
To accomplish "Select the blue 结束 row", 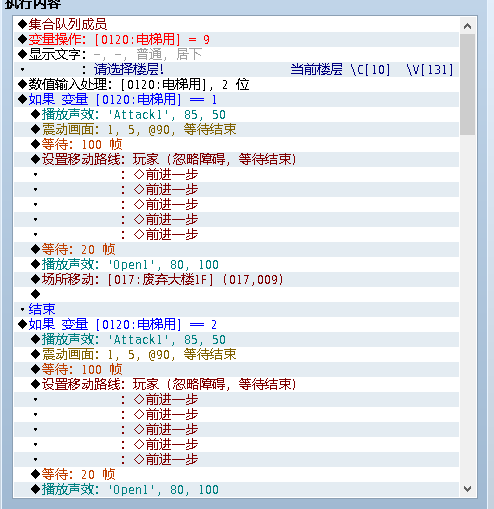I will coord(236,309).
